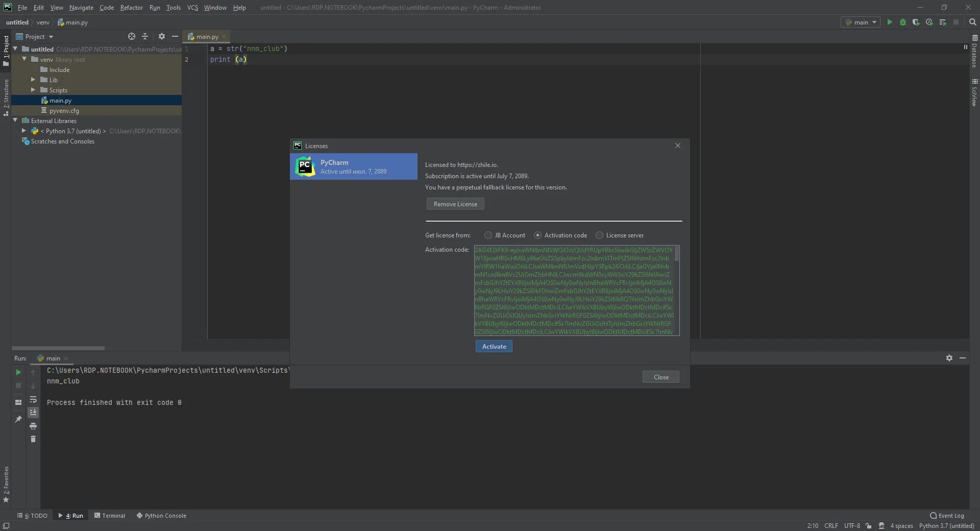Click the Restore Layout icon in Run panel
This screenshot has width=980, height=531.
(x=18, y=402)
